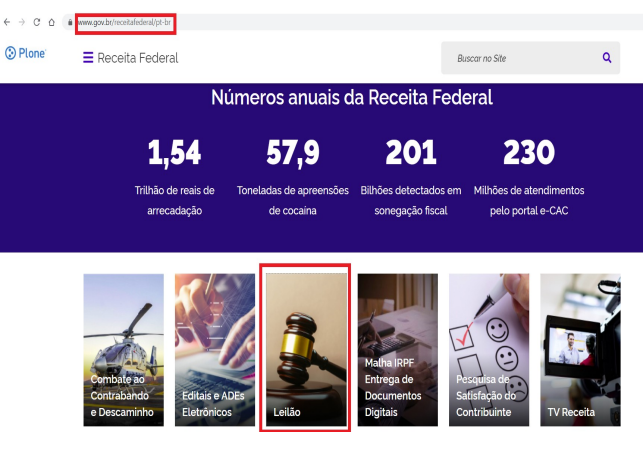Click the Plone logo
Viewport: 643px width, 455px height.
pyautogui.click(x=25, y=53)
